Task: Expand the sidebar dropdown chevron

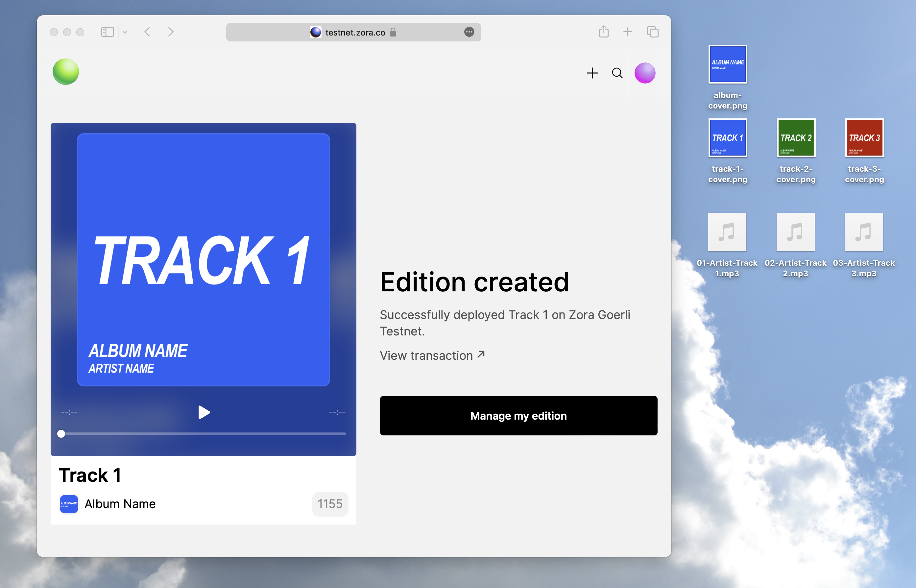Action: [125, 32]
